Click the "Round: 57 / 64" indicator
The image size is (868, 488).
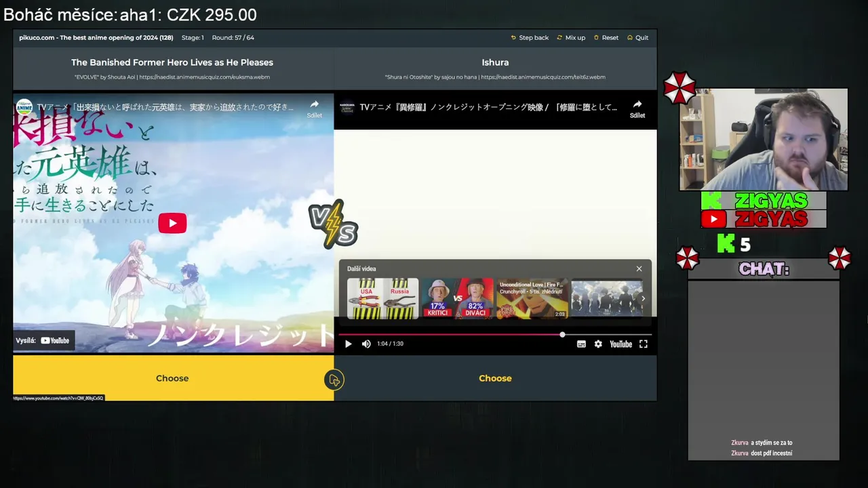pos(233,38)
